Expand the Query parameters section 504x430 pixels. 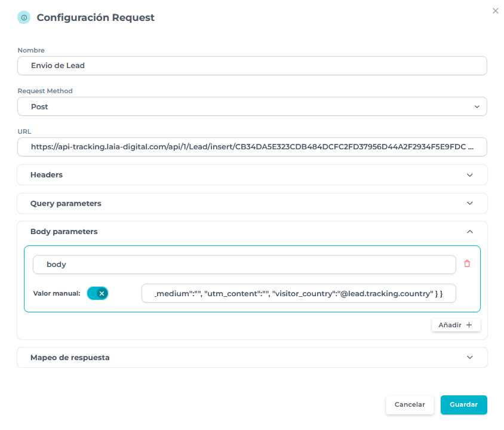(x=469, y=203)
